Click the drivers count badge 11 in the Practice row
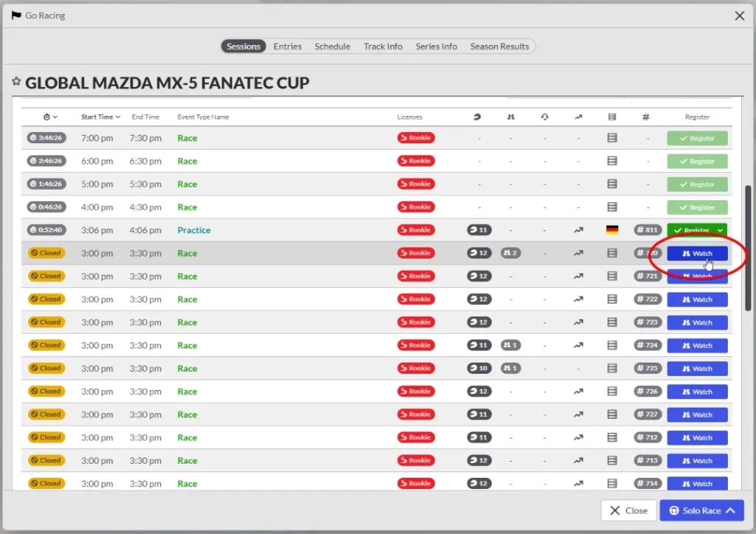The height and width of the screenshot is (534, 756). [x=479, y=230]
